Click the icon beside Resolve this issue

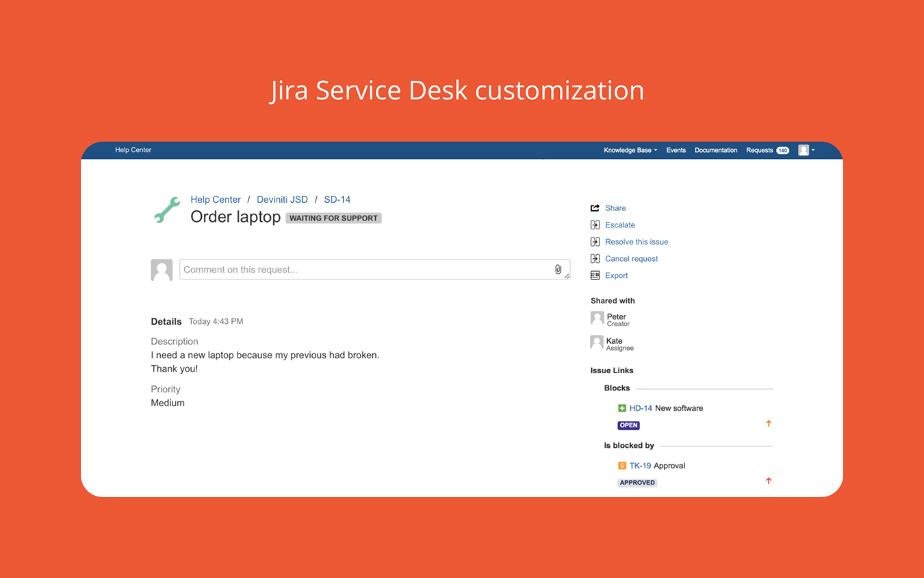coord(595,242)
